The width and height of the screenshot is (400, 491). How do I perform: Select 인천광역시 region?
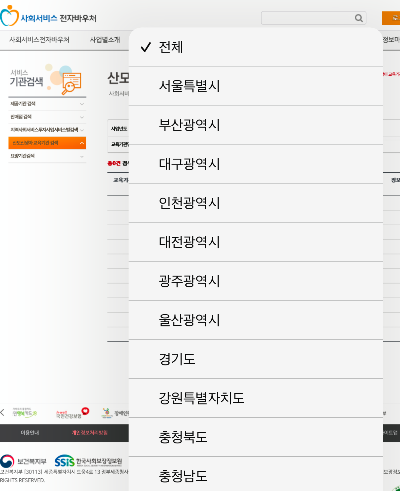coord(256,203)
